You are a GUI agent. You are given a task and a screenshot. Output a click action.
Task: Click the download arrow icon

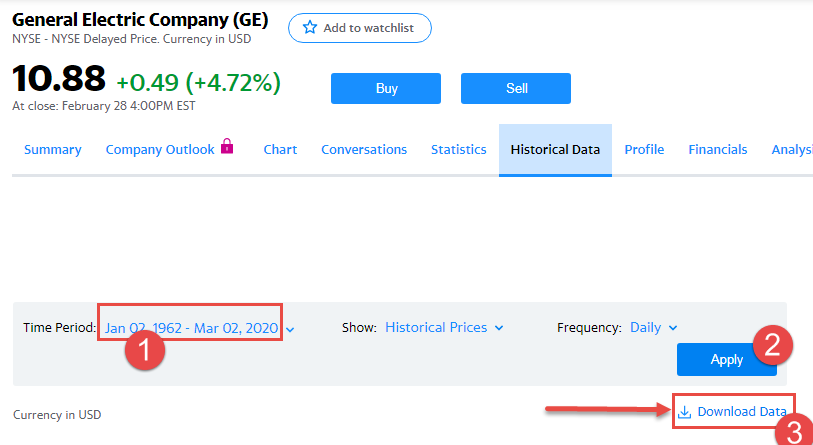click(685, 412)
